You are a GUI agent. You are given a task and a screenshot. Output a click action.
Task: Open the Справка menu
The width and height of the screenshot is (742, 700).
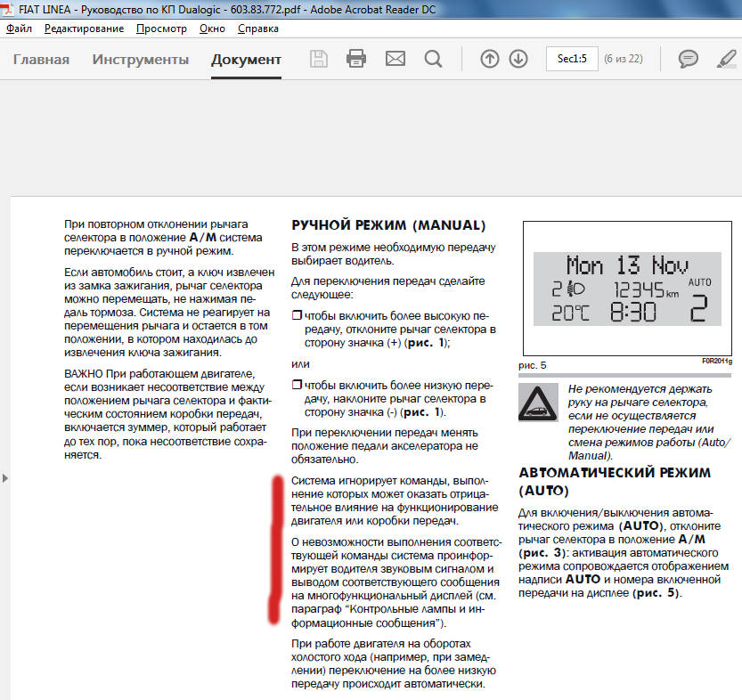[x=257, y=28]
